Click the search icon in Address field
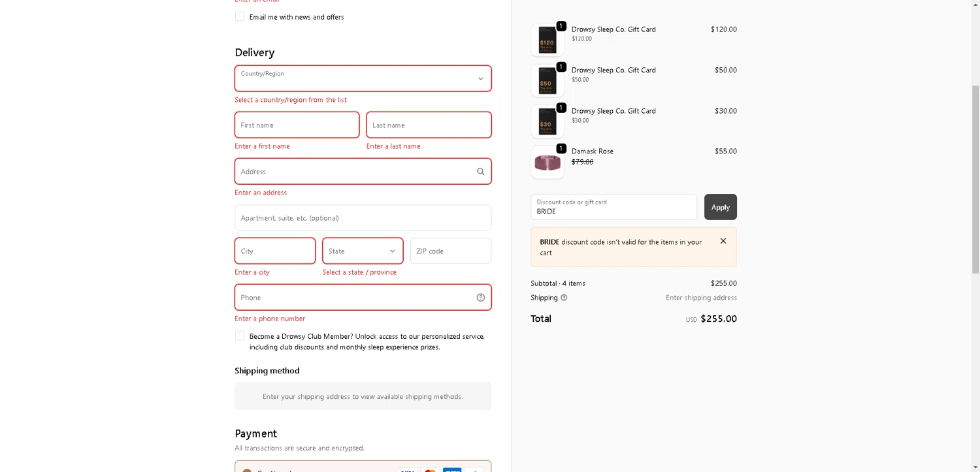 point(480,172)
